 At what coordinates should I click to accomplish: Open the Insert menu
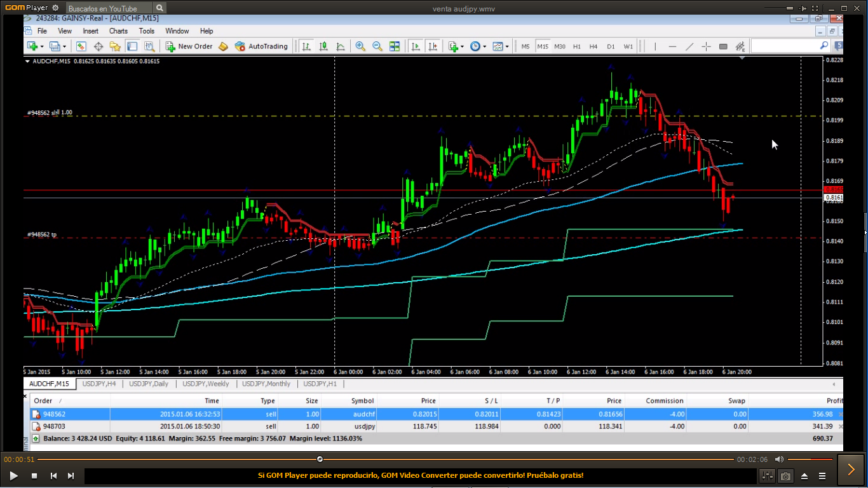pyautogui.click(x=90, y=31)
